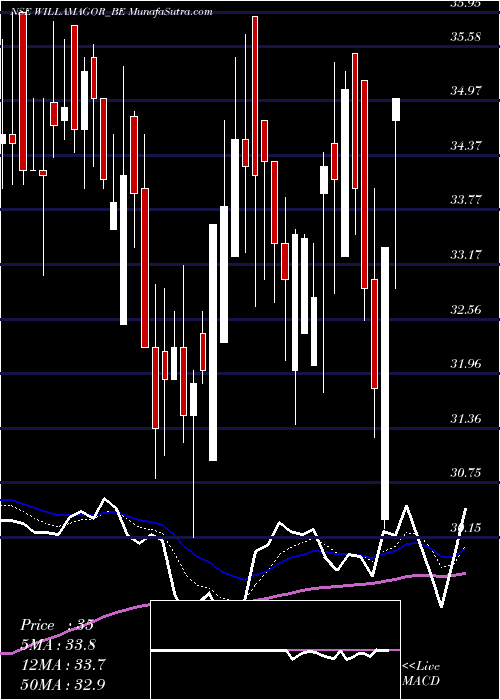Click the 31.96 price axis label

coord(466,364)
